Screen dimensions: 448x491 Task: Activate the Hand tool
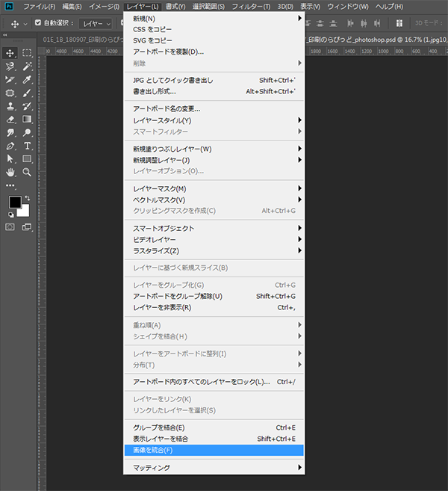(x=10, y=172)
